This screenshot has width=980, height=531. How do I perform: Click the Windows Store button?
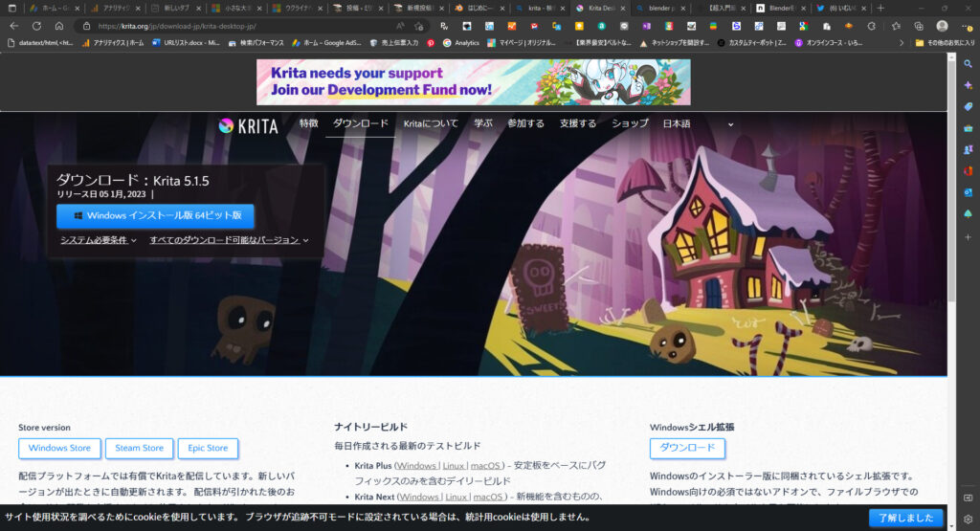(59, 448)
